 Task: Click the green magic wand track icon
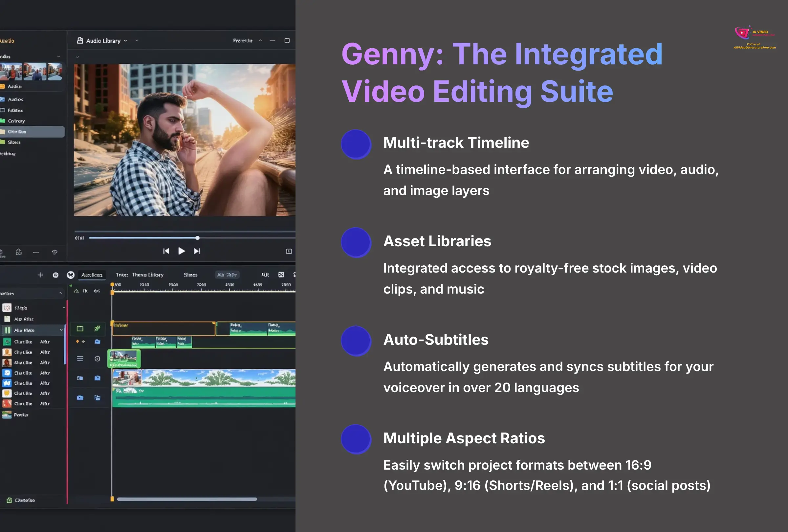tap(97, 328)
